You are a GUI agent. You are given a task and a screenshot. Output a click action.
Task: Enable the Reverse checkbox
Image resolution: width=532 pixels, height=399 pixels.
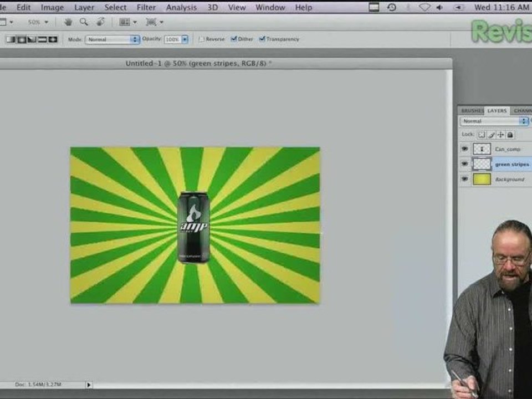click(202, 39)
